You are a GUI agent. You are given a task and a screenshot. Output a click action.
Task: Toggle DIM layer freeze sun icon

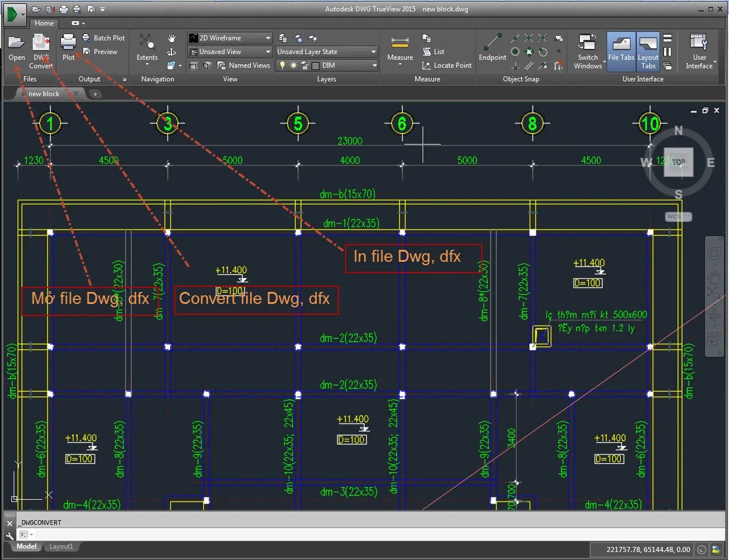tap(293, 65)
